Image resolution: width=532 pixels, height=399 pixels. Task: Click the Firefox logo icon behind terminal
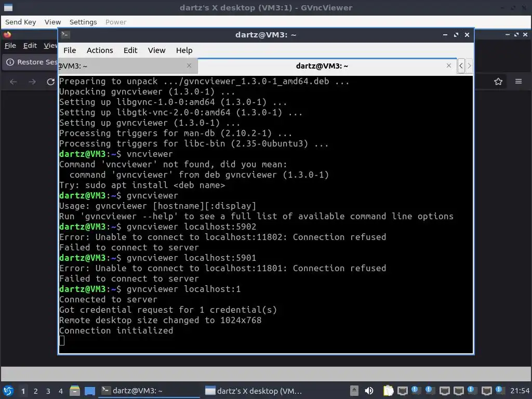(7, 34)
